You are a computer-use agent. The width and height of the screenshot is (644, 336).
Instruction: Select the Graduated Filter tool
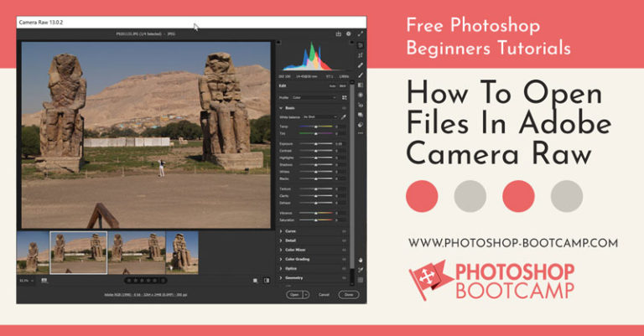pyautogui.click(x=361, y=85)
